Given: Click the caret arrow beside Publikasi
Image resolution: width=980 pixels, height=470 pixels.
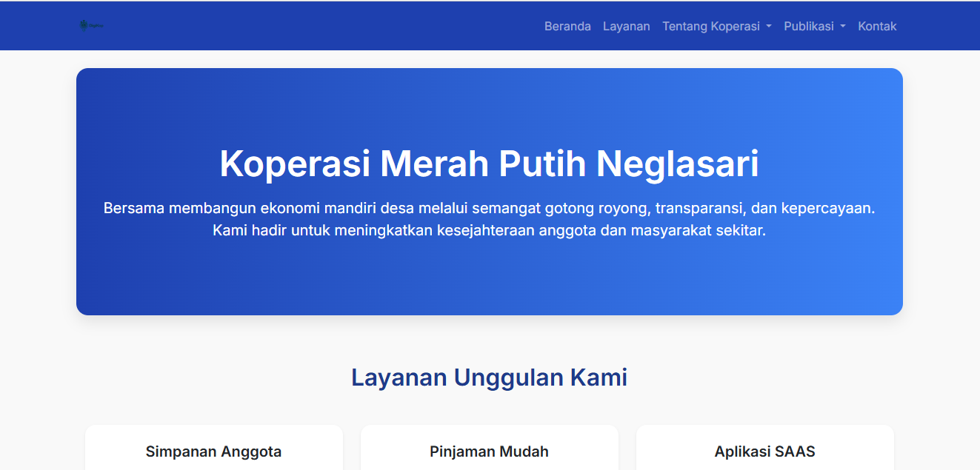Looking at the screenshot, I should click(x=843, y=27).
